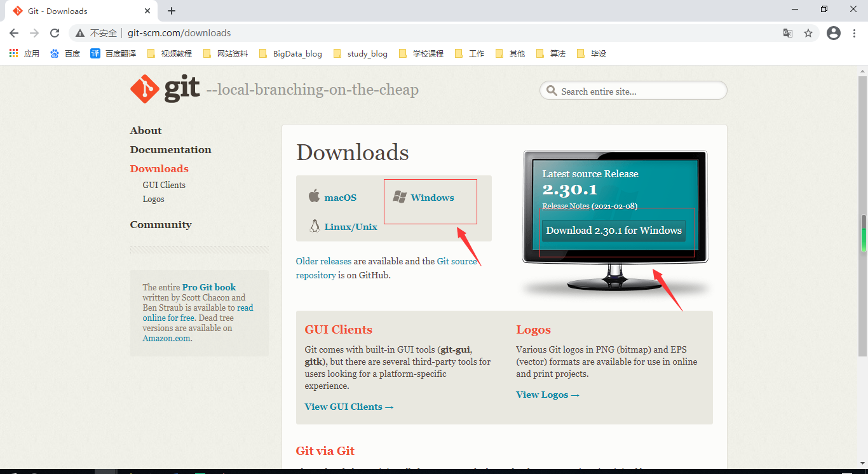Screen dimensions: 868x474
Task: Click the Git logo in the page header
Action: pyautogui.click(x=165, y=90)
